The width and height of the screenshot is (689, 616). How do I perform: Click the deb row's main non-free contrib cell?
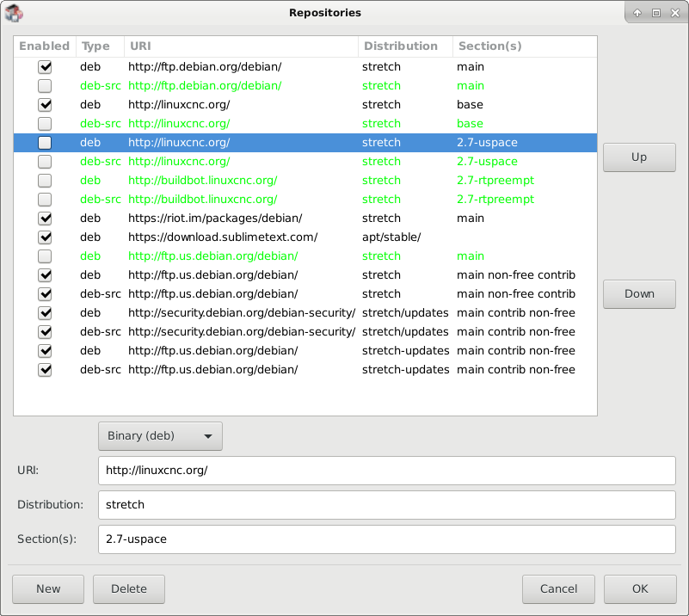tap(516, 275)
